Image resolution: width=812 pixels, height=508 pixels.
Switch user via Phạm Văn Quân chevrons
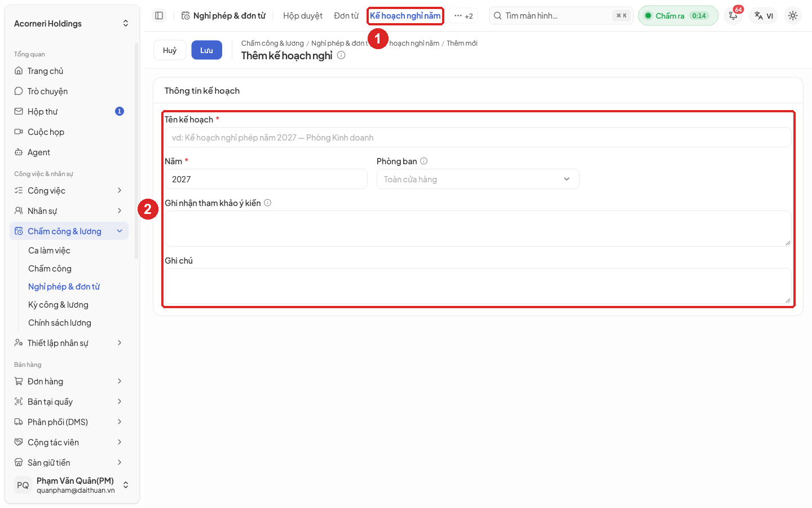[126, 485]
